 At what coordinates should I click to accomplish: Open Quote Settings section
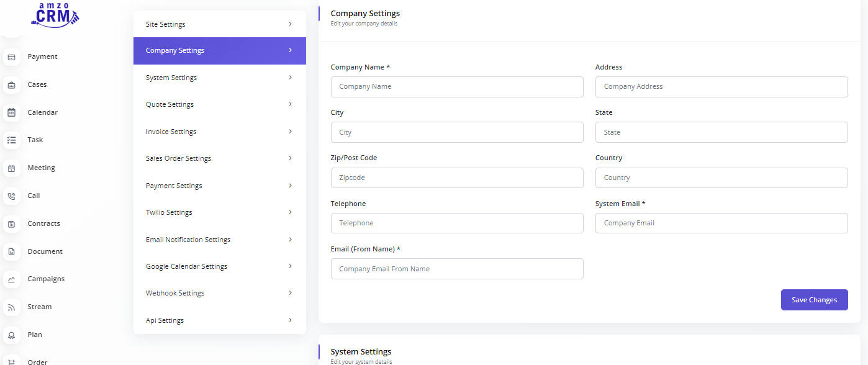(x=220, y=104)
